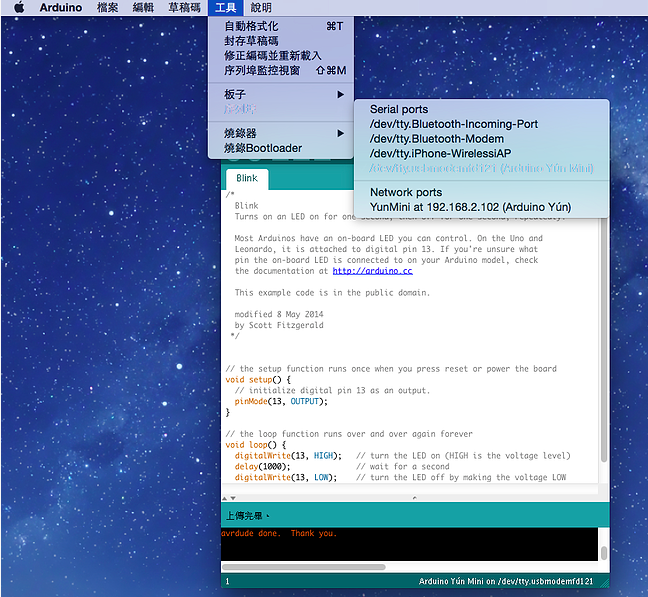Screen dimensions: 648x597
Task: Click the 'Most Arduinos have an on-board LED' comment line
Action: coord(388,238)
